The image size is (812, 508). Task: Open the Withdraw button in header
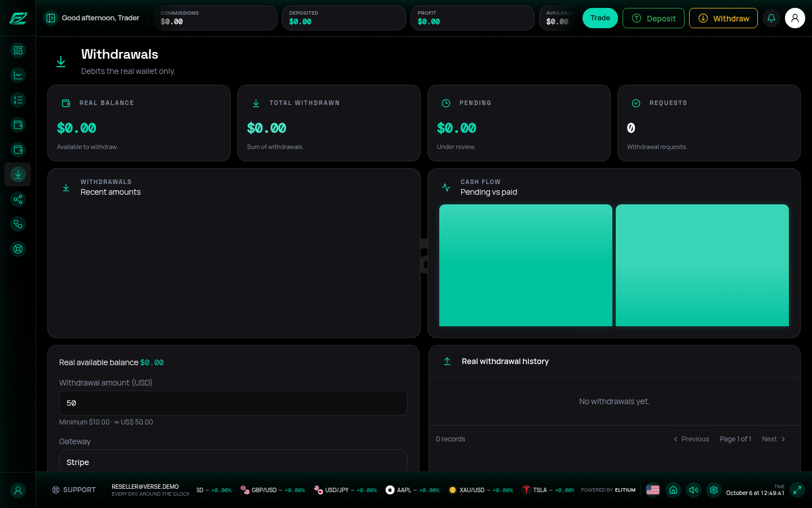click(723, 18)
